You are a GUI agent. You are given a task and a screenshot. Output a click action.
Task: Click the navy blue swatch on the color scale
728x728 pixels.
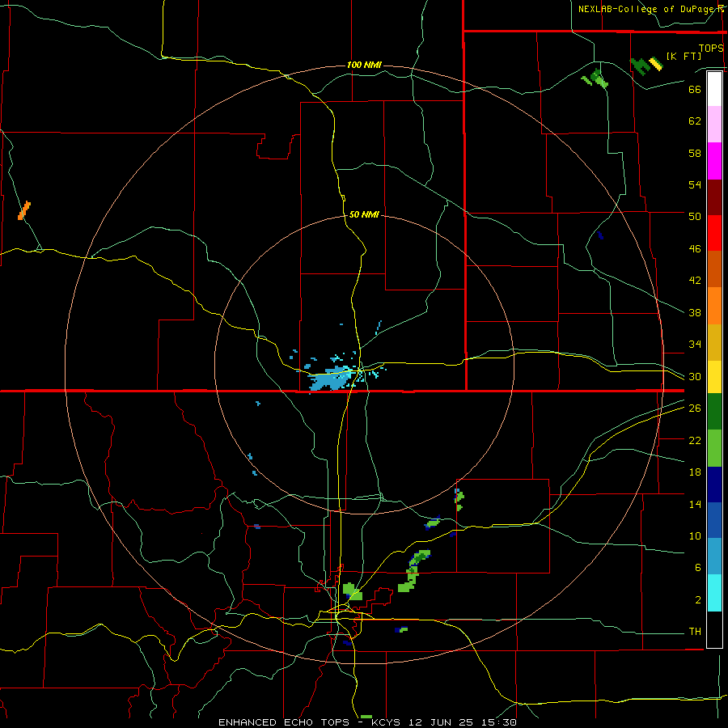714,485
